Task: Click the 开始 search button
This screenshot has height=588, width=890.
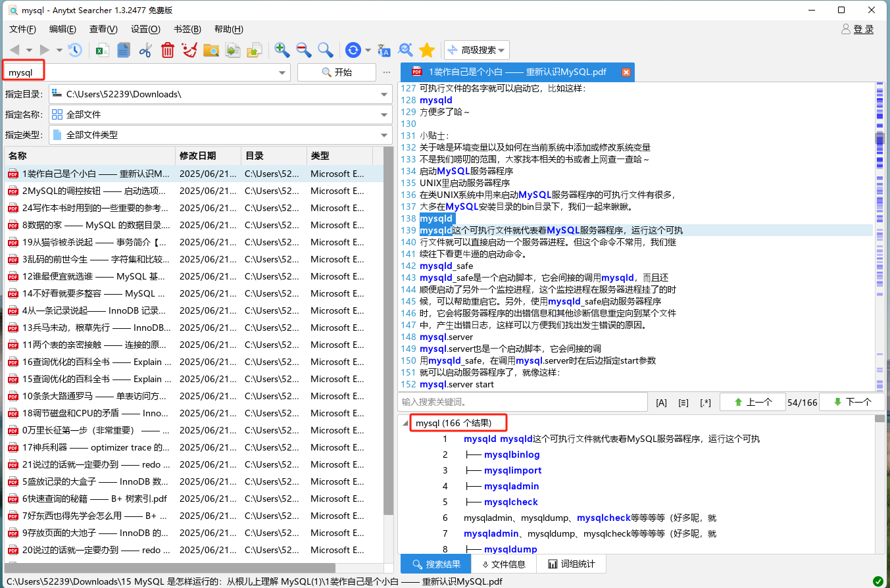Action: [x=336, y=72]
